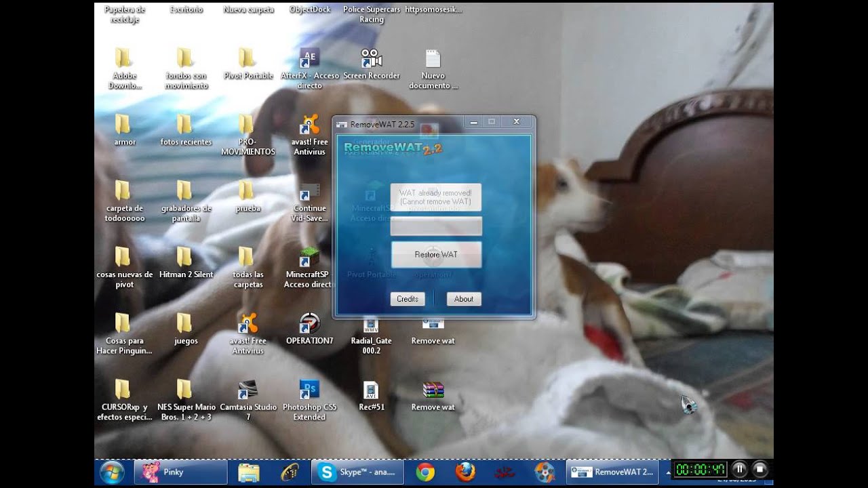
Task: Select the 'Cosas para Hacer Pinguin...' folder
Action: pyautogui.click(x=122, y=323)
